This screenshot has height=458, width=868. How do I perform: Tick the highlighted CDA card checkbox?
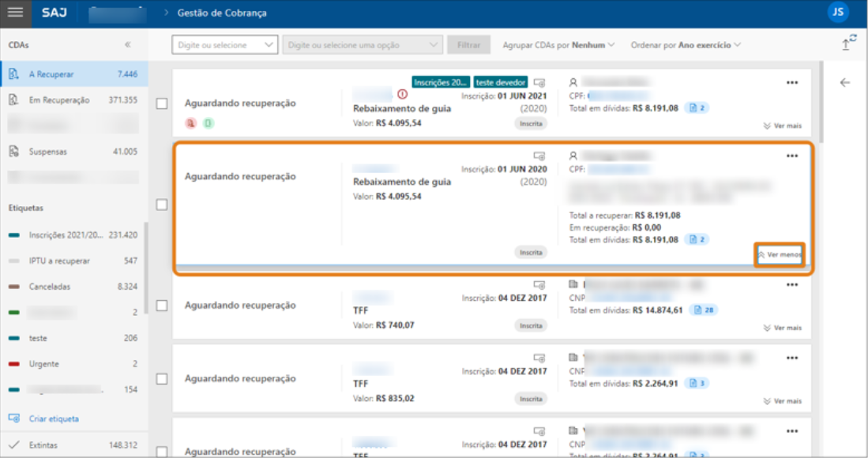(x=162, y=205)
